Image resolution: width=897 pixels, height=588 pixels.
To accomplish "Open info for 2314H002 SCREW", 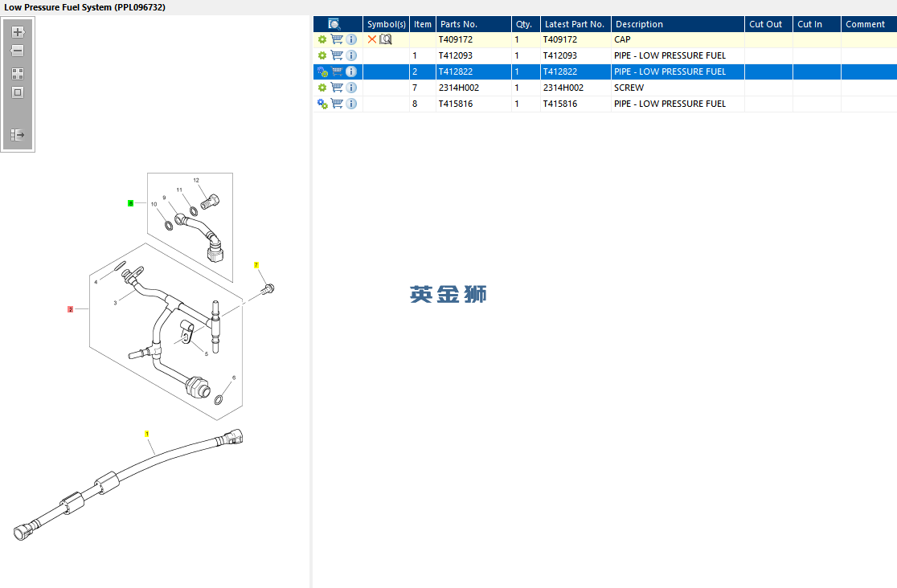I will (352, 88).
